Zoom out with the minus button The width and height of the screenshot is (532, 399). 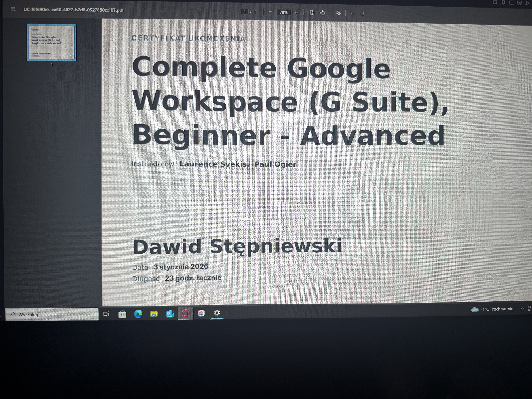pos(270,12)
